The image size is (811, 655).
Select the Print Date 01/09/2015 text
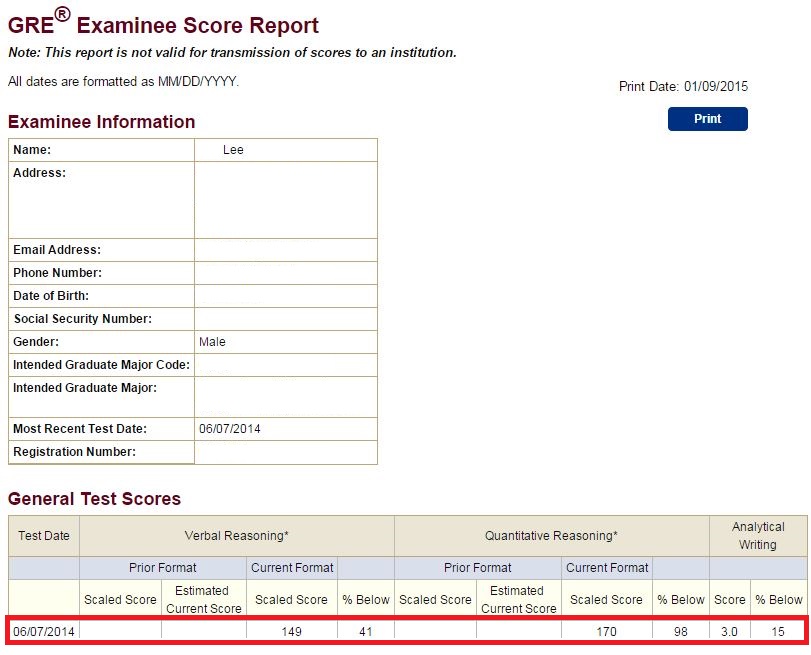coord(683,86)
